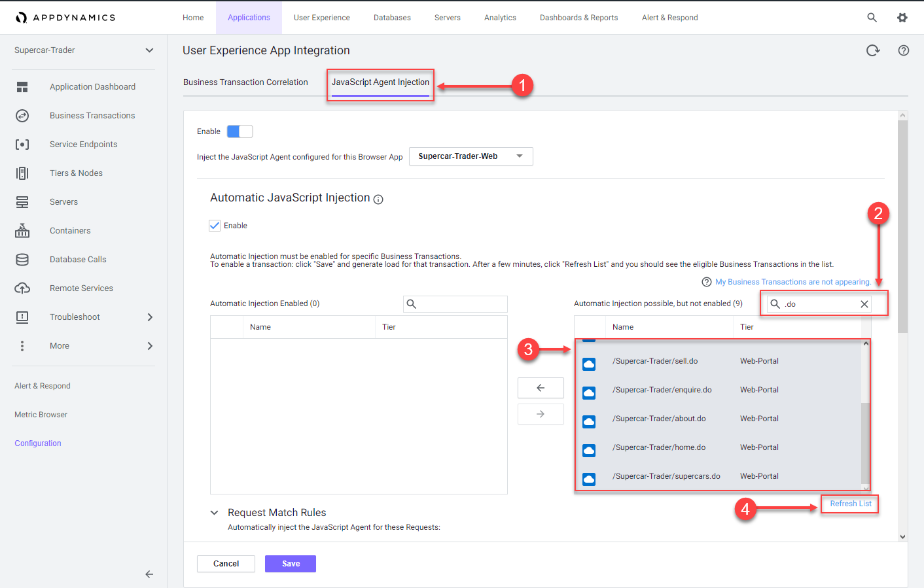Click info icon beside Automatic JavaScript Injection

point(378,199)
